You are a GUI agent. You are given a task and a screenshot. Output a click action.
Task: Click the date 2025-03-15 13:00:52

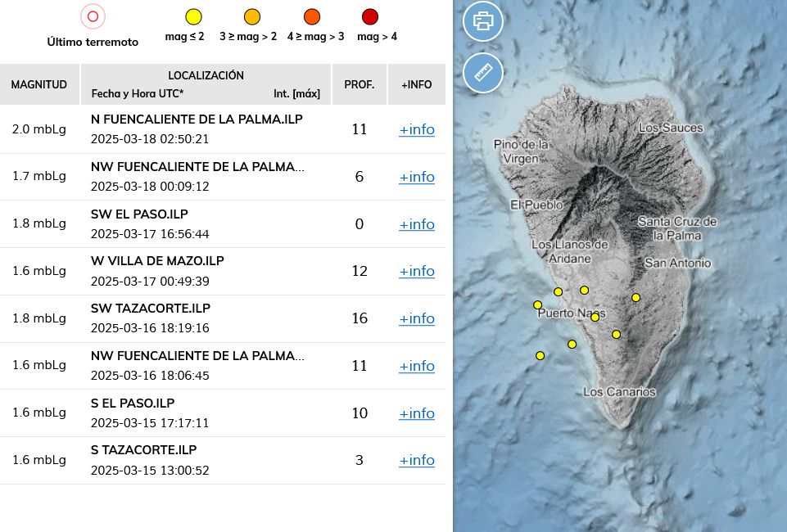point(150,471)
